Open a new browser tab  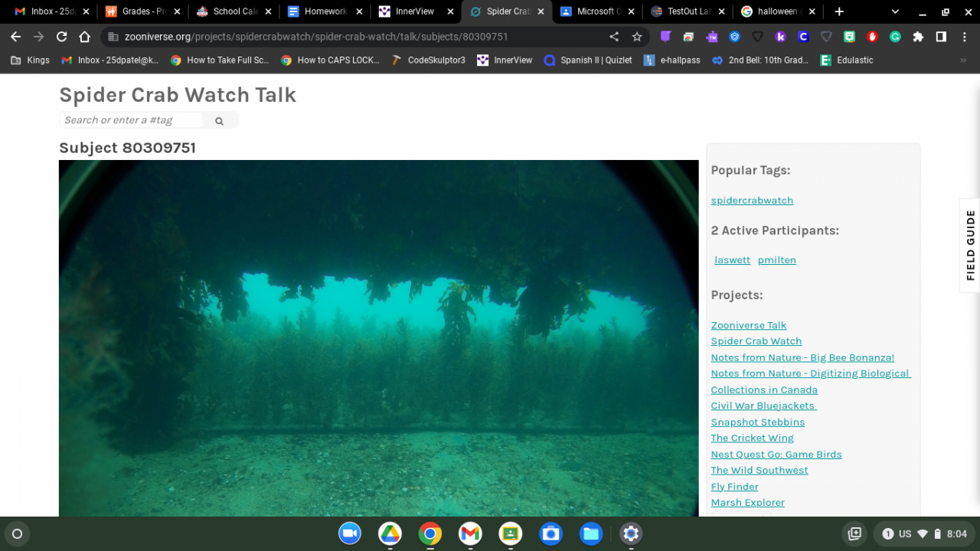point(839,11)
